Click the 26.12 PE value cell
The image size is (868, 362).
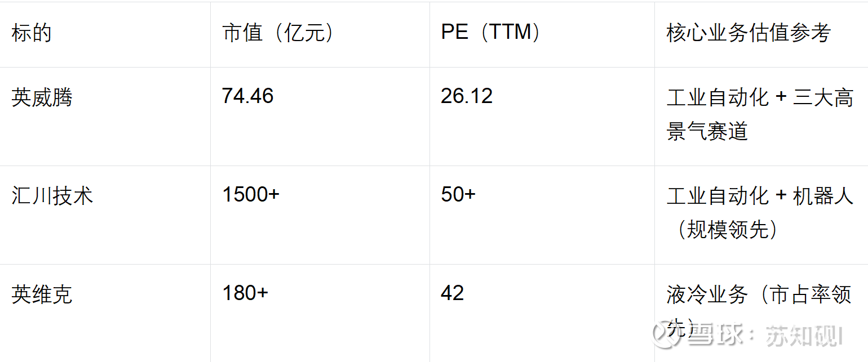click(x=467, y=96)
